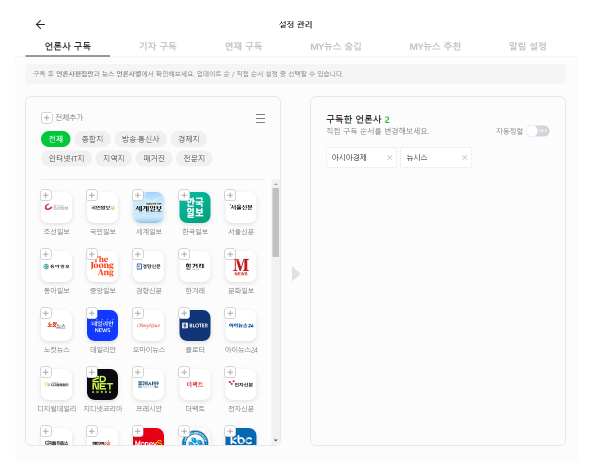Click the 데일리안 NEWS logo
The image size is (593, 475).
(102, 326)
